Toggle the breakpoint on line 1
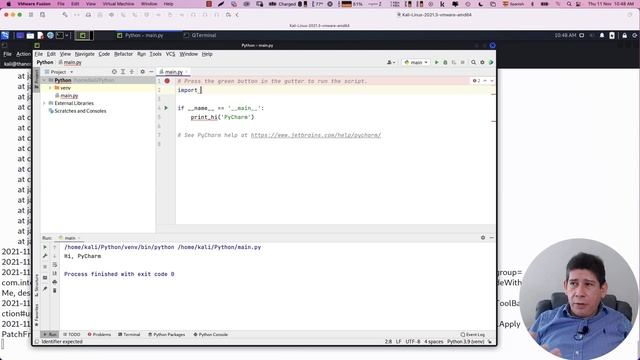Screen dimensions: 640x360 pos(167,81)
